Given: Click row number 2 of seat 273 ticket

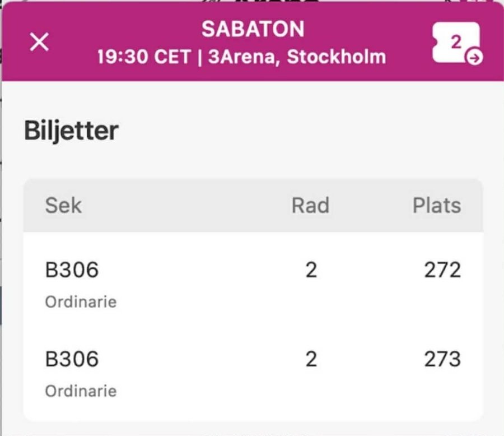Looking at the screenshot, I should click(x=311, y=359).
